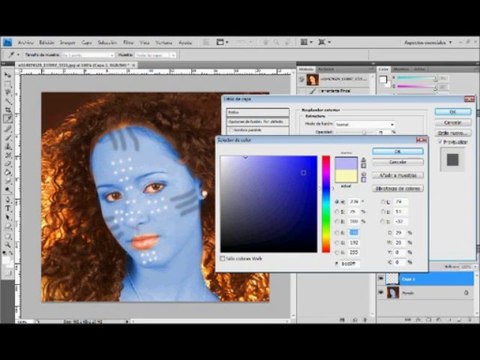Select the Brush tool
The height and width of the screenshot is (360, 480).
(x=8, y=138)
